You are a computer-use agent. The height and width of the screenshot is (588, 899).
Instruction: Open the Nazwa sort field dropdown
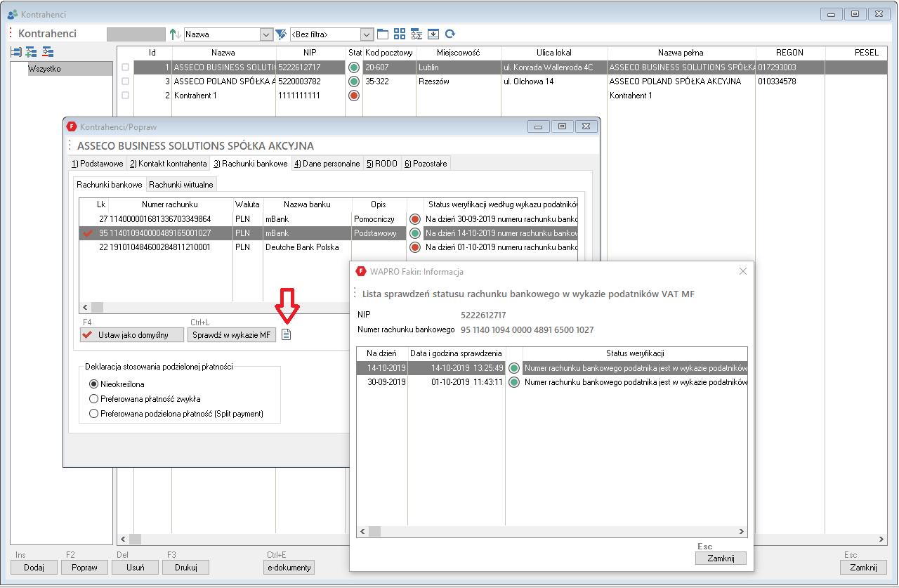(266, 34)
